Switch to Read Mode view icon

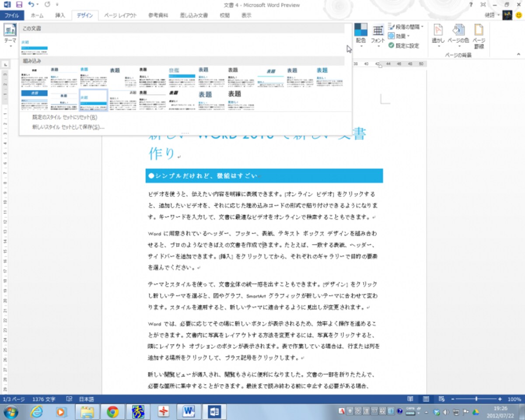pos(410,399)
